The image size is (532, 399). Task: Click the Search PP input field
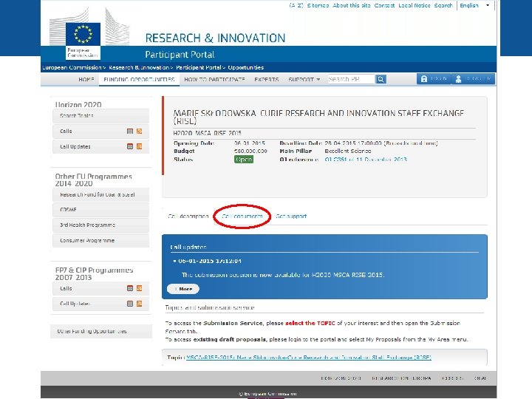click(x=351, y=79)
